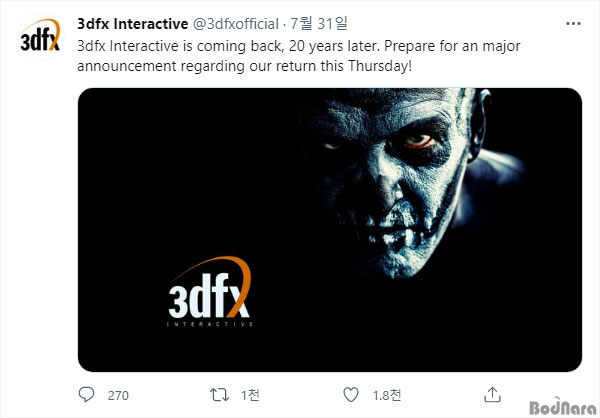View the 1.8천 likes count
This screenshot has width=600, height=418.
pos(387,395)
